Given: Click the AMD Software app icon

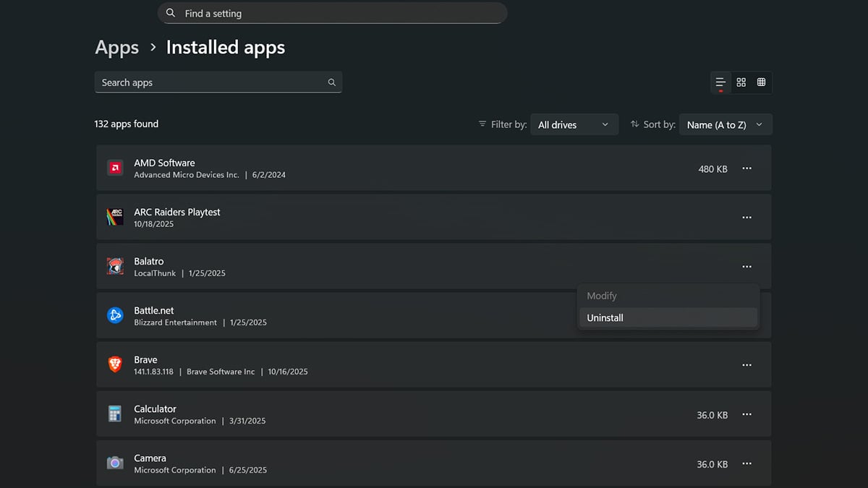Looking at the screenshot, I should 114,167.
